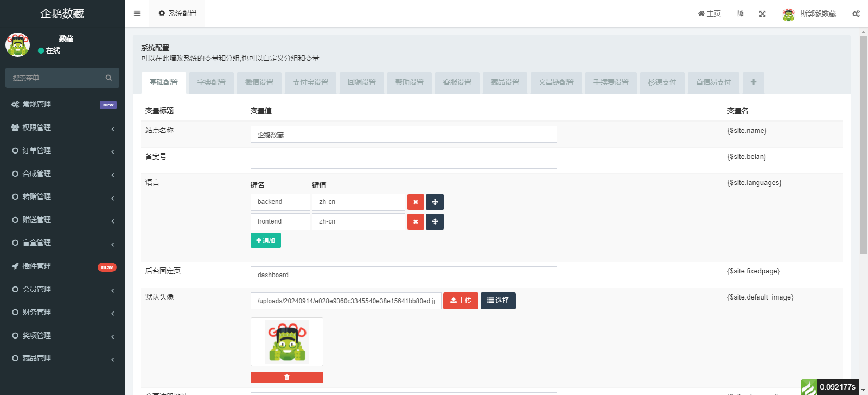This screenshot has height=395, width=868.
Task: Click the {$site.beian} variable name
Action: tap(747, 157)
